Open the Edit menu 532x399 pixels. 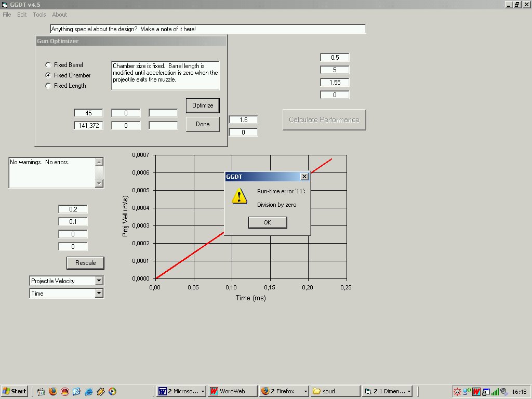22,15
